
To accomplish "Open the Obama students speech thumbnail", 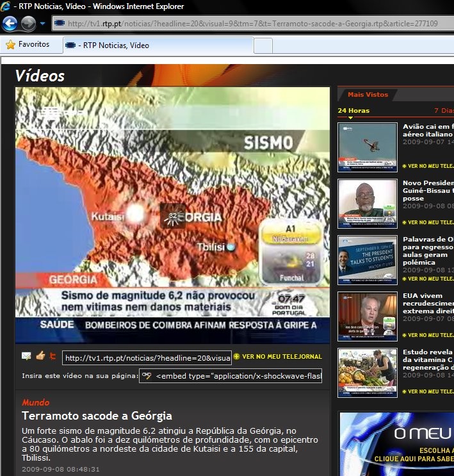I will click(368, 260).
